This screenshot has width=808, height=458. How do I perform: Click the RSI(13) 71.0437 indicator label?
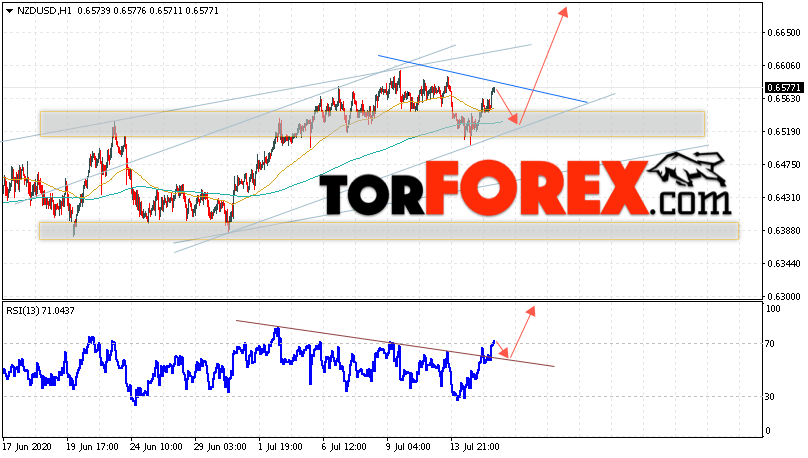(40, 311)
